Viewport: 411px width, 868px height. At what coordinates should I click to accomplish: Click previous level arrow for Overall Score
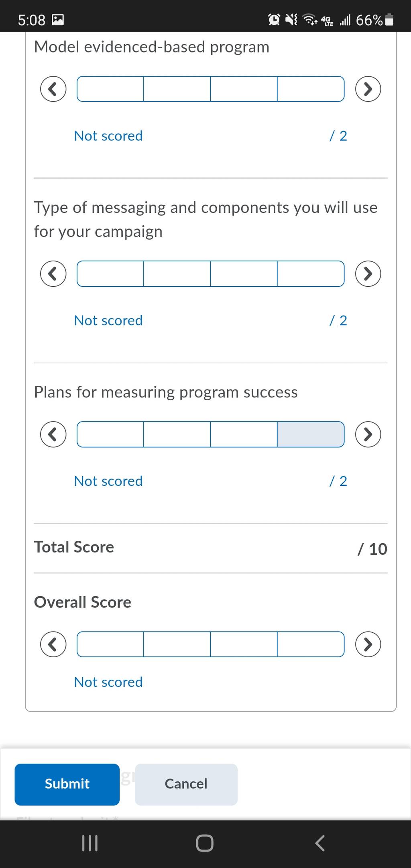(x=53, y=644)
